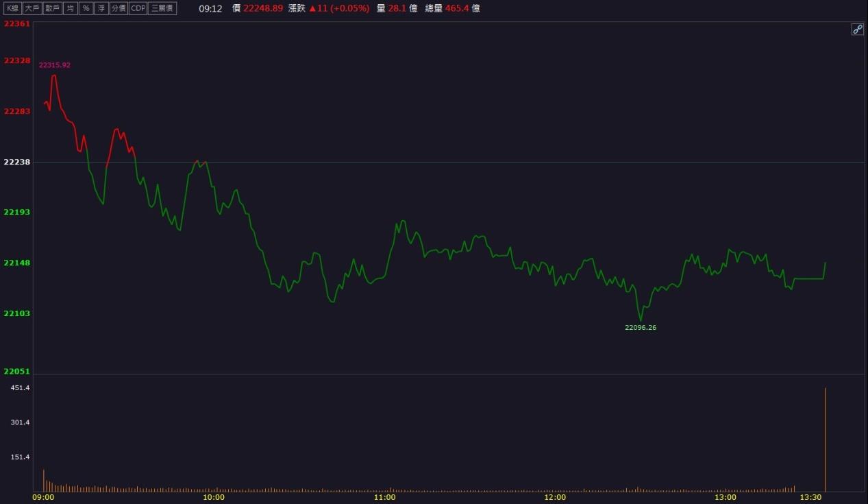
Task: Click the 09:00 time axis label
Action: pyautogui.click(x=44, y=497)
